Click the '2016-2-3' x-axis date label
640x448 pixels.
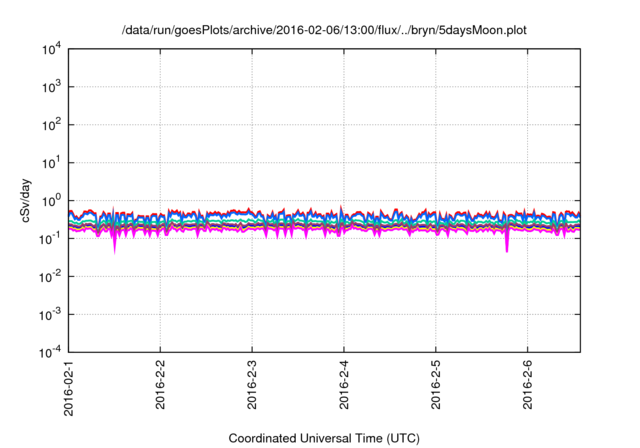tap(252, 384)
